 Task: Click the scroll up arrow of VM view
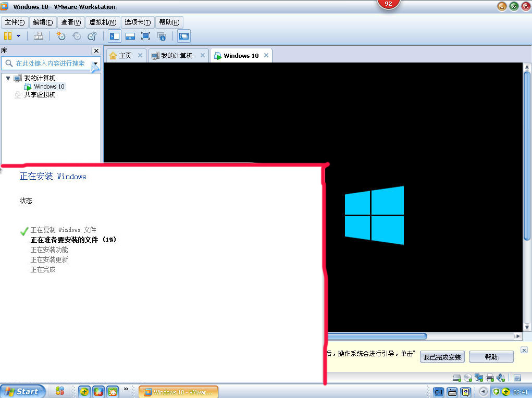coord(527,67)
